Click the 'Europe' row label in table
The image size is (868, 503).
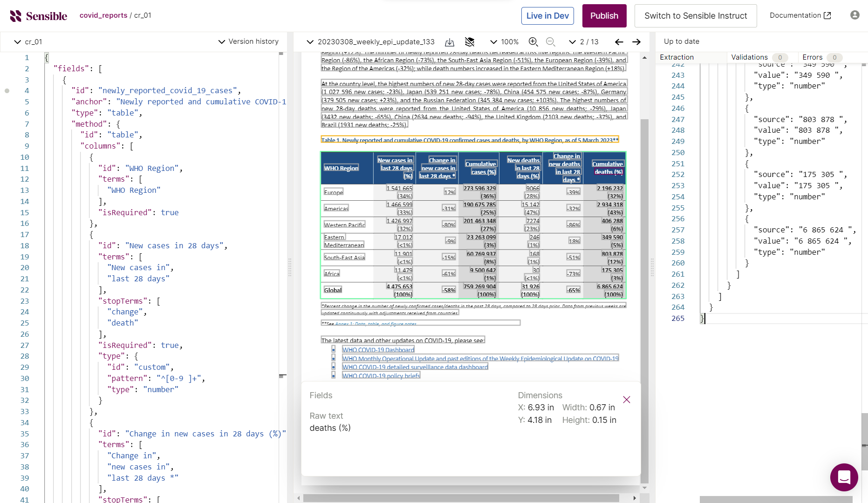333,192
